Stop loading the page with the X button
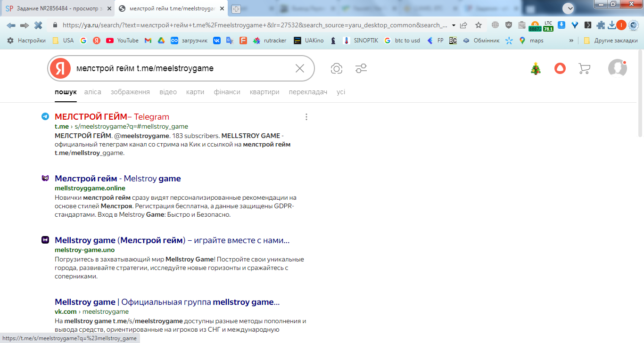The width and height of the screenshot is (644, 343). [x=38, y=25]
